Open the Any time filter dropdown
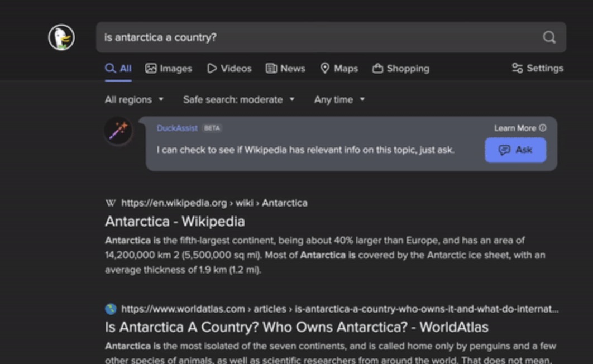The height and width of the screenshot is (364, 593). click(339, 99)
